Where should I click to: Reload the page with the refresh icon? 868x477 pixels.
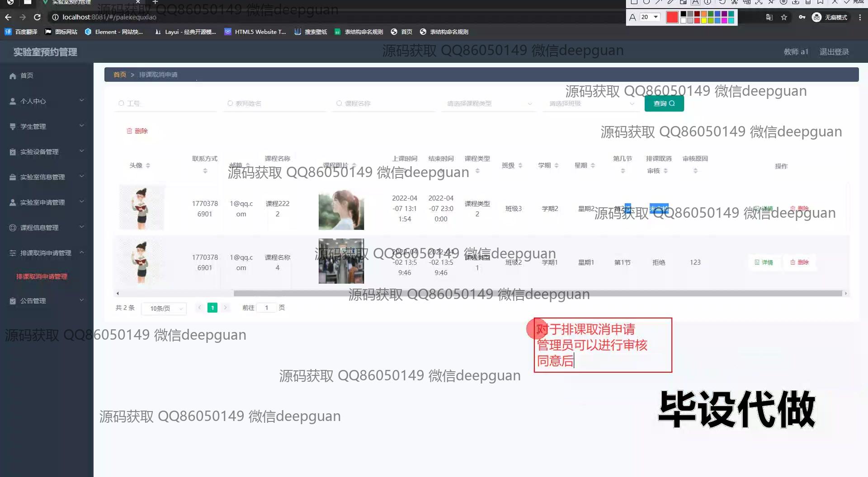pyautogui.click(x=38, y=17)
